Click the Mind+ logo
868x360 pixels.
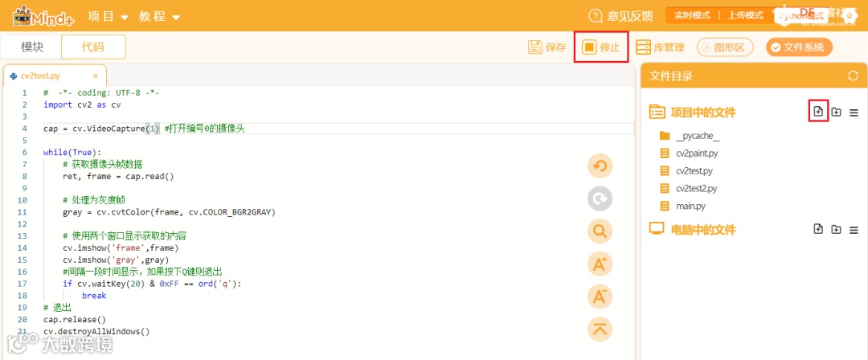coord(45,17)
